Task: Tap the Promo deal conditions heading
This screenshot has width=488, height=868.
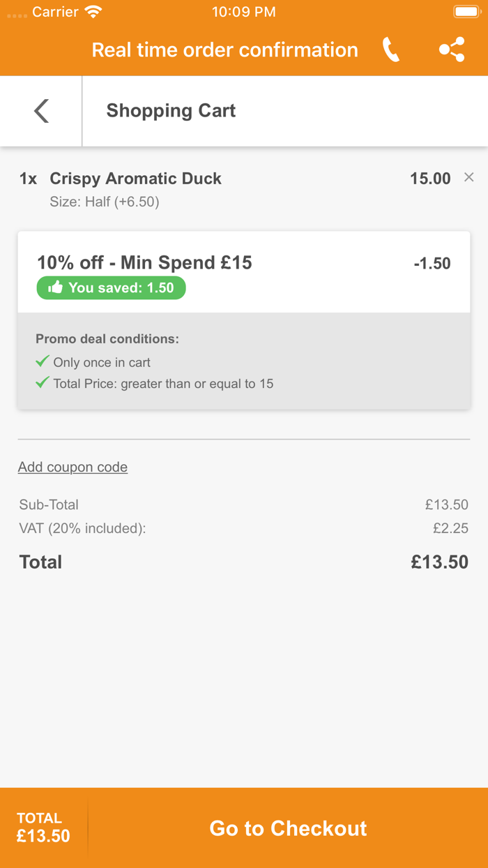Action: [107, 339]
